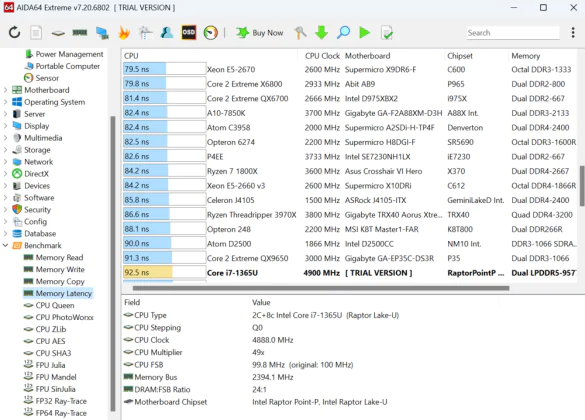Screen dimensions: 585x420
Task: Open the gauge SensorPanel icon
Action: [x=211, y=33]
